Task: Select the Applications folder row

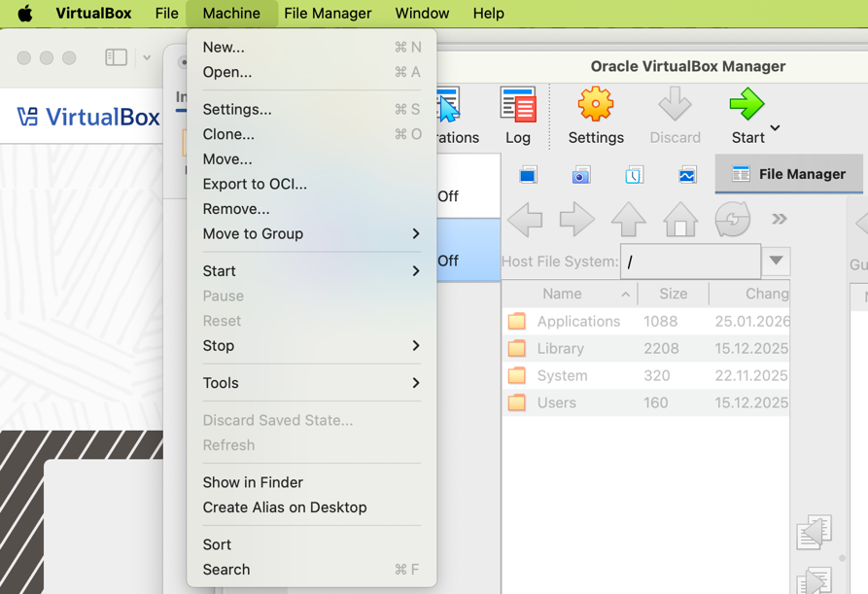Action: pyautogui.click(x=578, y=321)
